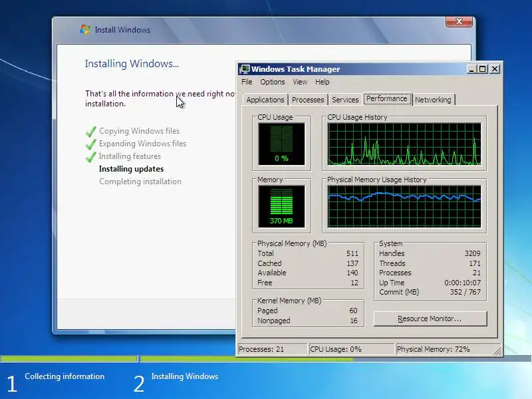Click the Installing Windows... heading

point(132,64)
